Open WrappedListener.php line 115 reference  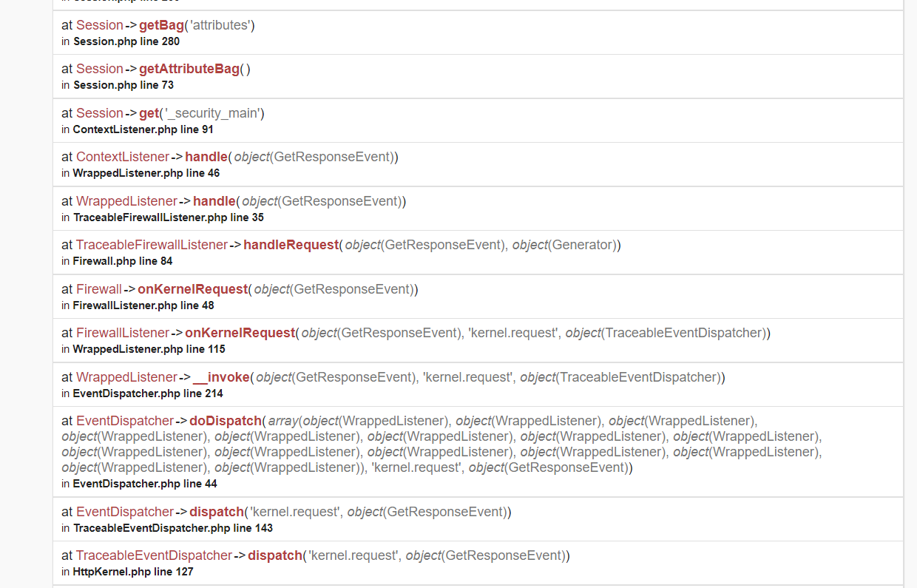149,349
